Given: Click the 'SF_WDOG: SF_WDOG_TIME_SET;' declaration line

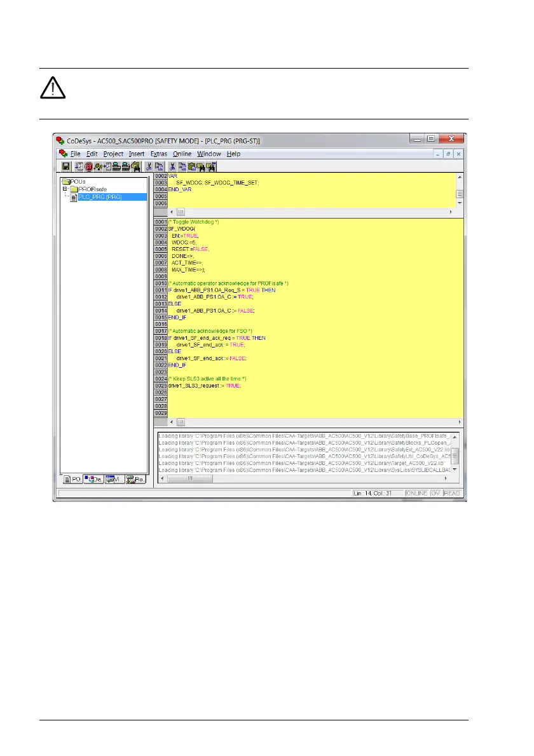Looking at the screenshot, I should click(x=217, y=183).
